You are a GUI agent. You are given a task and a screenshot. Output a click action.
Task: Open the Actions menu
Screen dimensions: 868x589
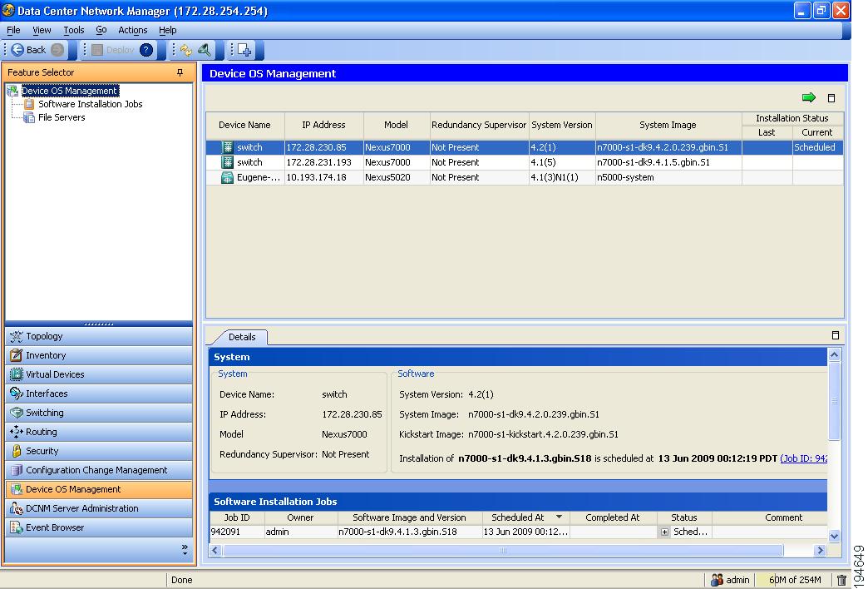[x=132, y=30]
